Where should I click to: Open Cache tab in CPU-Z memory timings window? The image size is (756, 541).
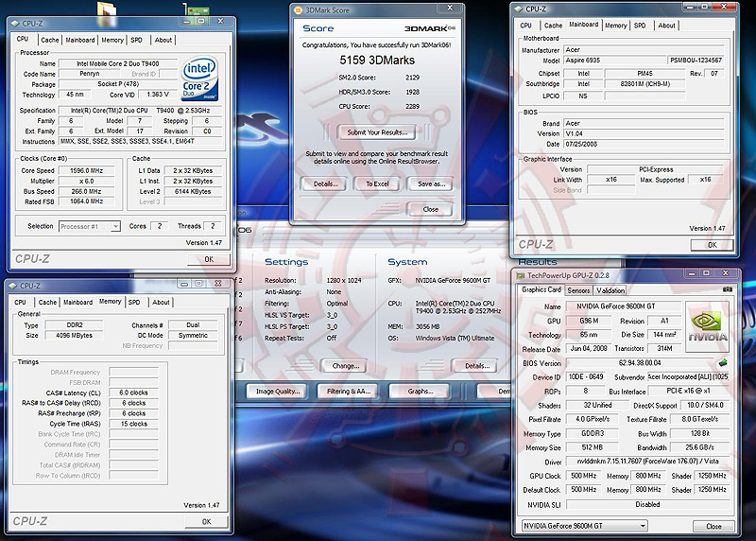[47, 302]
